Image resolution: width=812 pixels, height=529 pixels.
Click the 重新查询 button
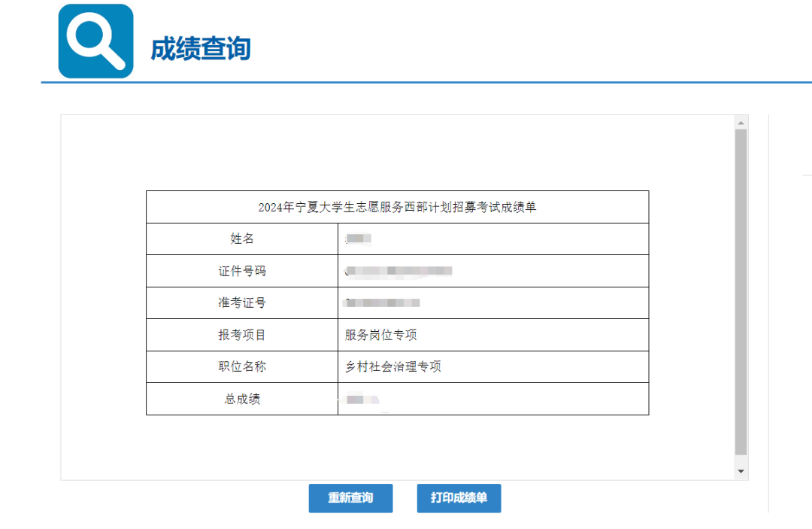point(350,498)
